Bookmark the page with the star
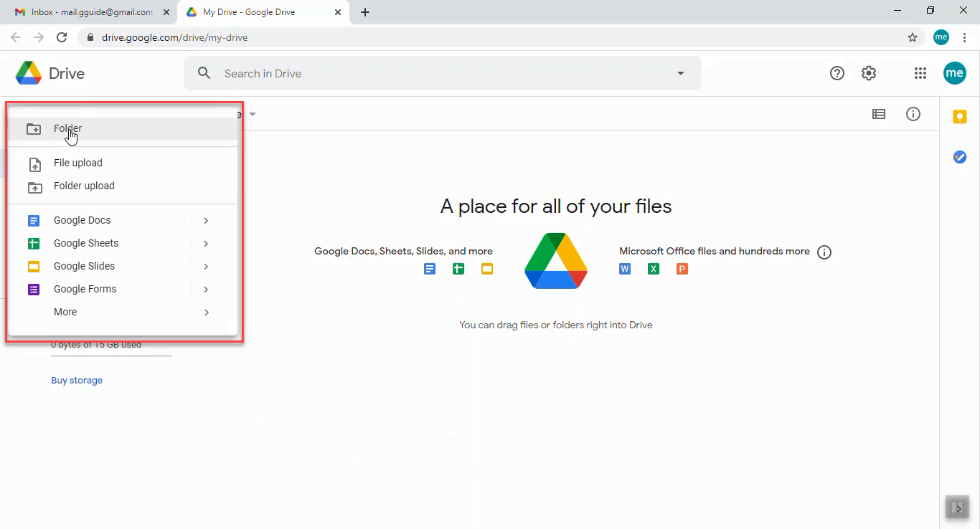The width and height of the screenshot is (980, 529). 912,37
